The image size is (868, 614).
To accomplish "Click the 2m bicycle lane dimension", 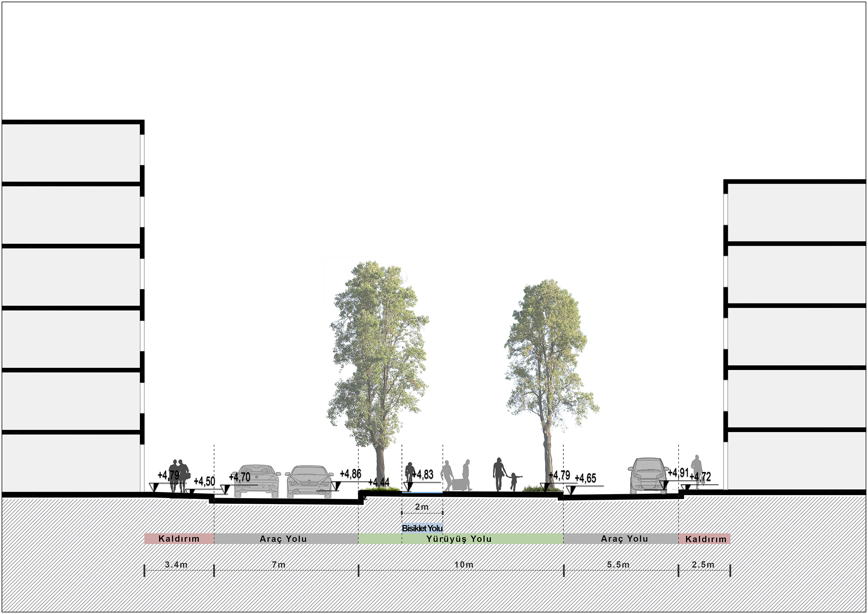I will tap(421, 507).
